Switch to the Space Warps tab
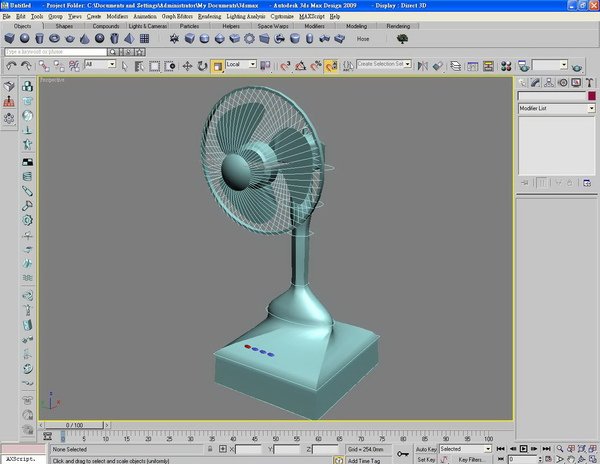Image resolution: width=600 pixels, height=464 pixels. (272, 26)
